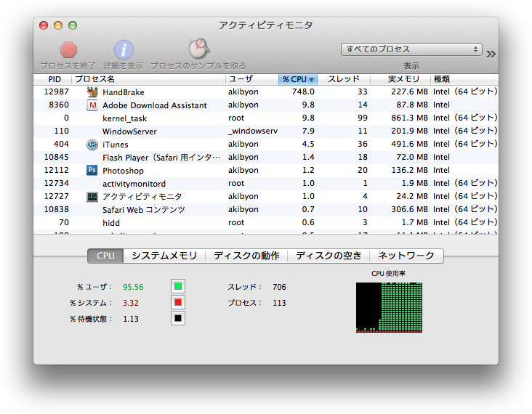532x414 pixels.
Task: Click PID 12987 cell
Action: tap(56, 92)
